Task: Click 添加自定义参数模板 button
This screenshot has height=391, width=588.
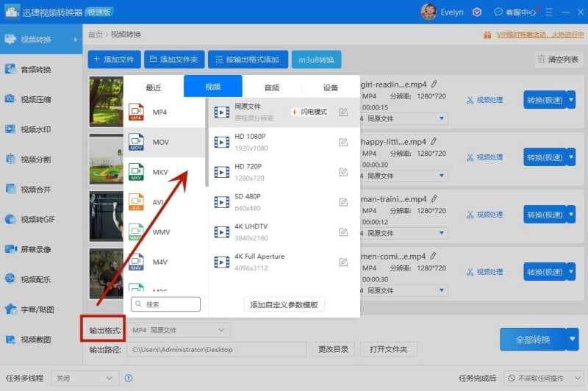Action: pos(284,304)
